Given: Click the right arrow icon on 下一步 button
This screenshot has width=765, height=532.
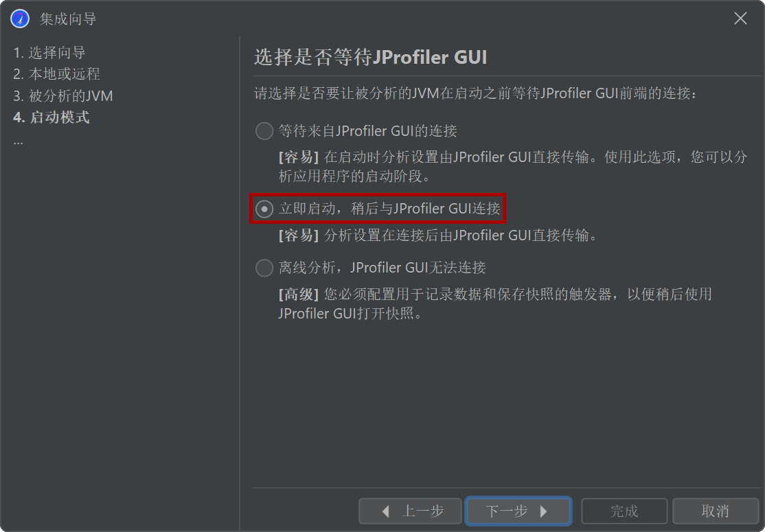Looking at the screenshot, I should [x=543, y=511].
